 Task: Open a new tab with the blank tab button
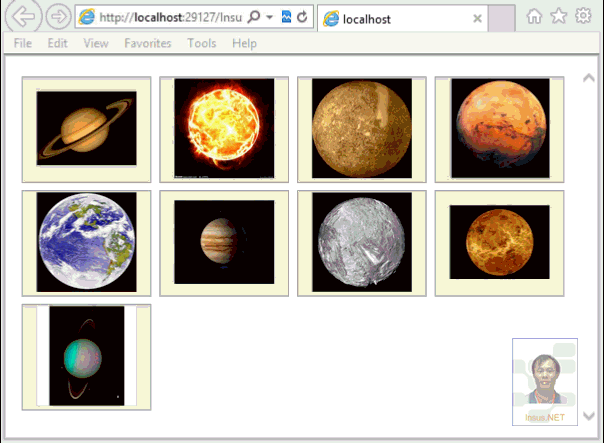coord(501,18)
